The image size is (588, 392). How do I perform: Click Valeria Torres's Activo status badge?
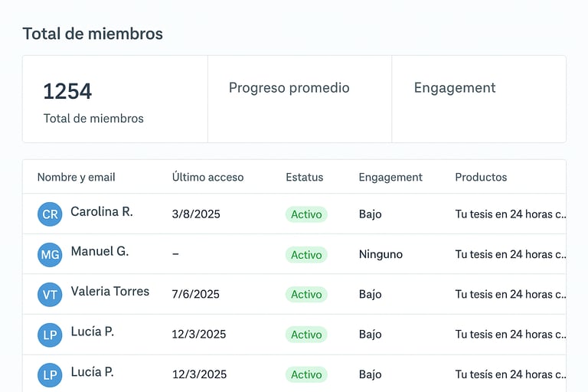306,294
